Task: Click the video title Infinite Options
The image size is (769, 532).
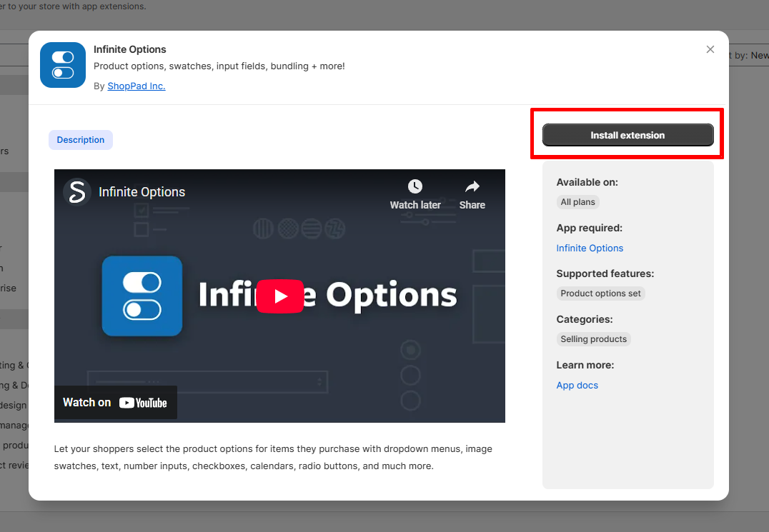Action: click(142, 191)
